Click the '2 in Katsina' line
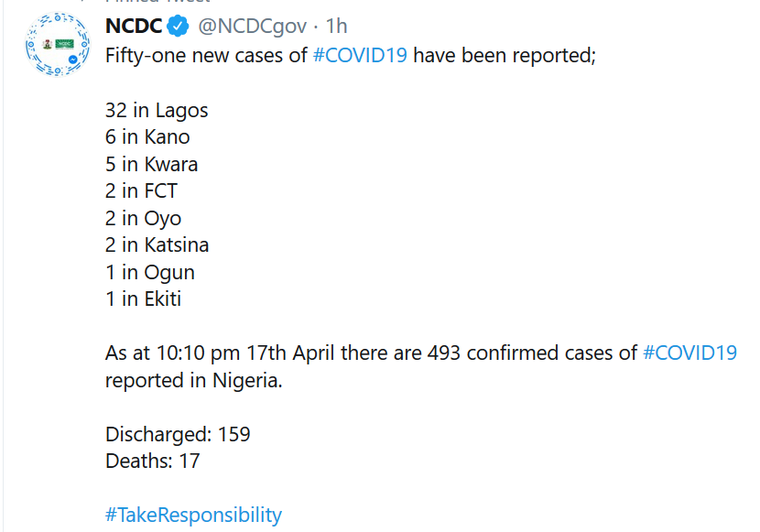Viewport: 760px width, 532px height. click(157, 245)
